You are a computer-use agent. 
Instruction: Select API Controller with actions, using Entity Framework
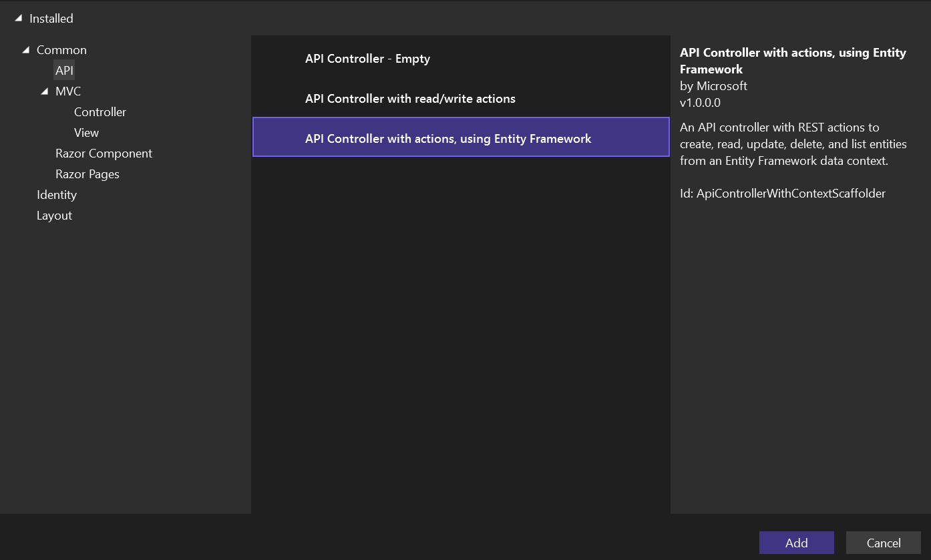(461, 137)
